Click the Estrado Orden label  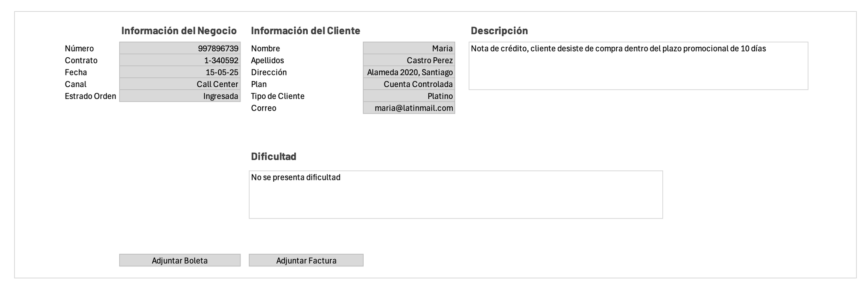(x=90, y=96)
